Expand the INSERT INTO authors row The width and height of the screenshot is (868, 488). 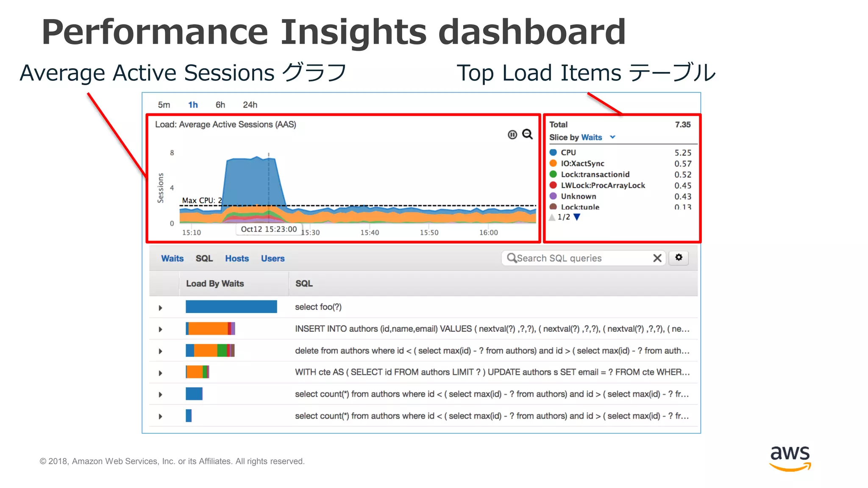160,329
